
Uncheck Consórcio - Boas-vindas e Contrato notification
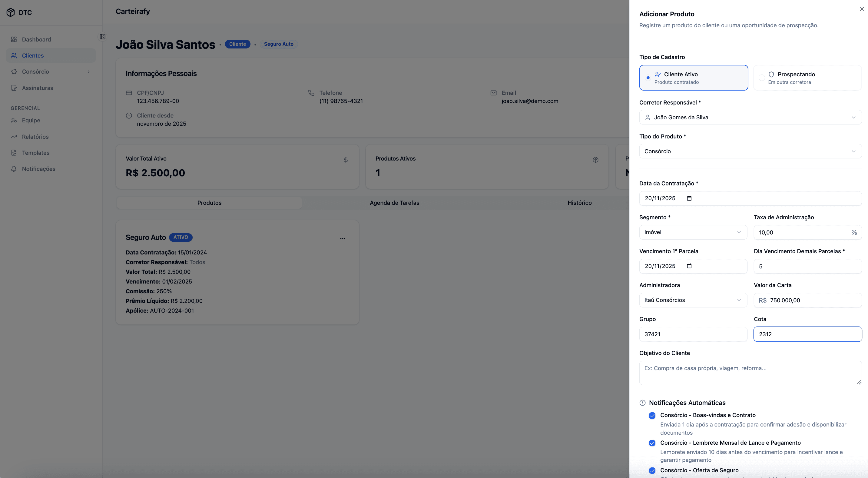pyautogui.click(x=652, y=415)
